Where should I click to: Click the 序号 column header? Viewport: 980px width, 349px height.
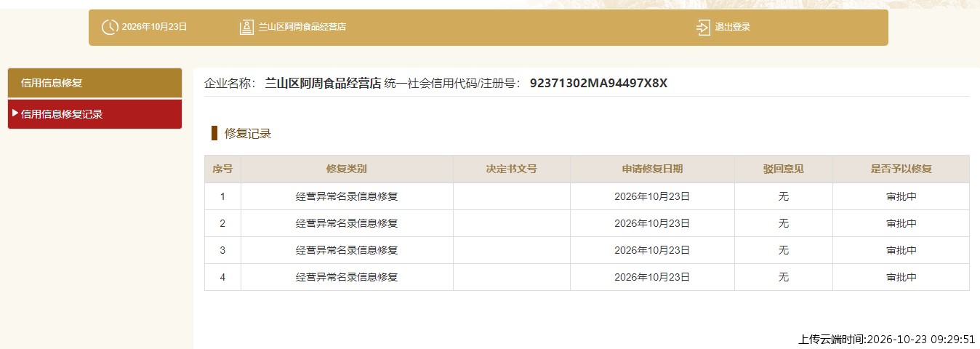(x=222, y=169)
